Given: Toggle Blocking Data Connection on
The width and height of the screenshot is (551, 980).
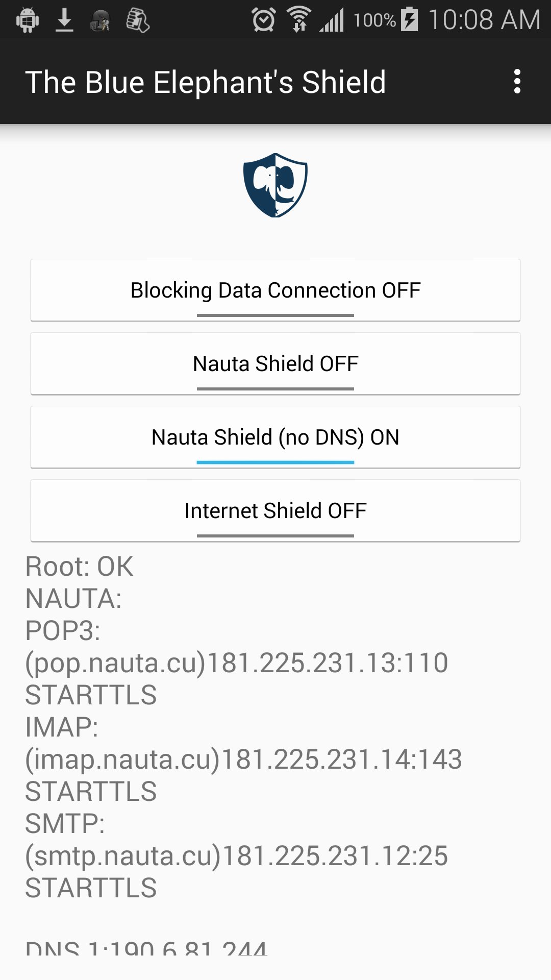Looking at the screenshot, I should [x=275, y=290].
